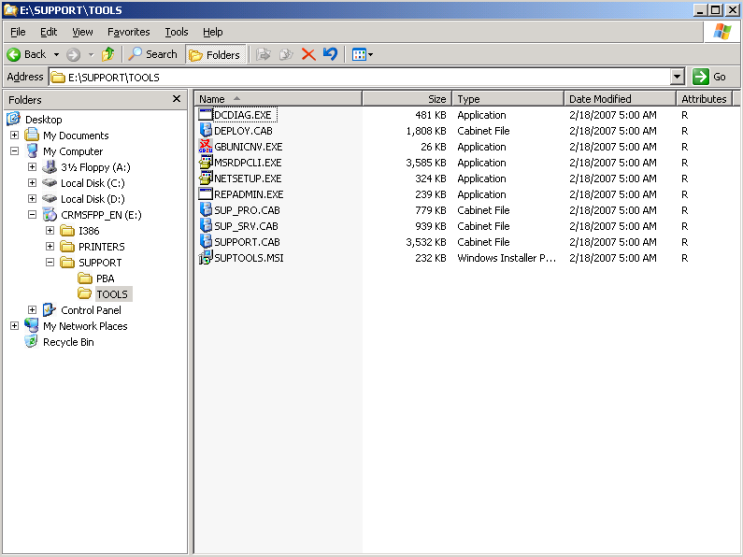Click the My Computer icon in tree
743x557 pixels.
(31, 151)
